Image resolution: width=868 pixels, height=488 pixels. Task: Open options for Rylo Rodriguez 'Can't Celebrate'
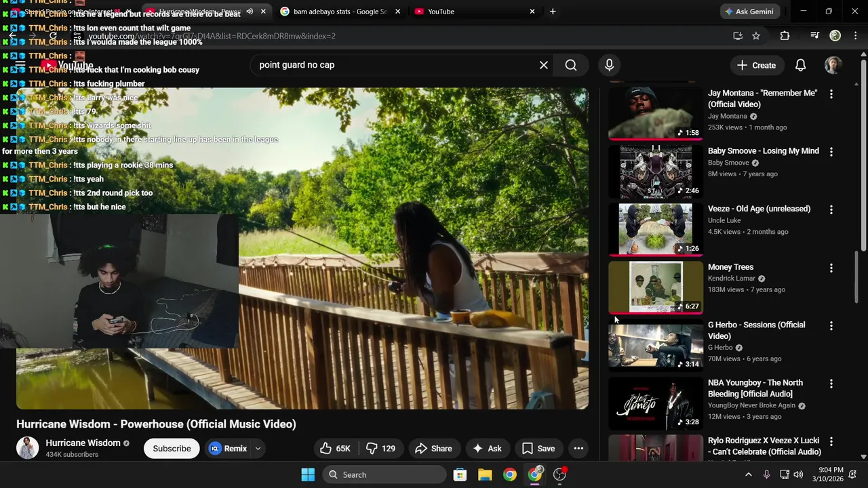[x=831, y=442]
